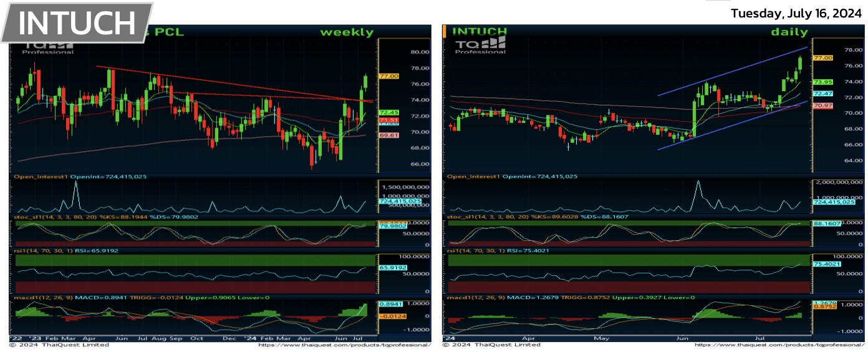
Task: Click the INTUCH banner title at top-left
Action: [78, 22]
